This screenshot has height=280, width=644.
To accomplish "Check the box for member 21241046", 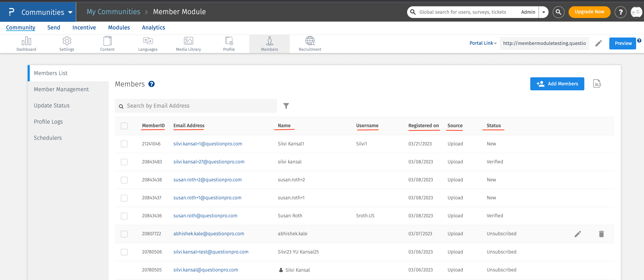I will [124, 144].
